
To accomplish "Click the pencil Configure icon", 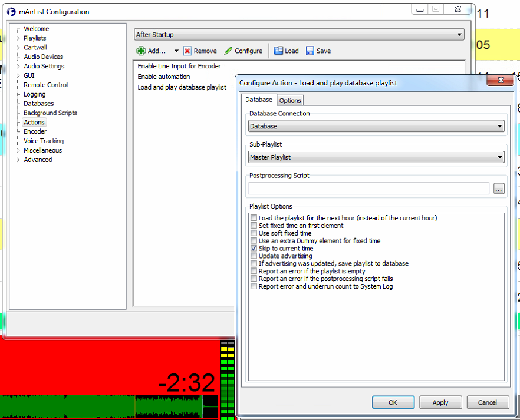I will [228, 51].
